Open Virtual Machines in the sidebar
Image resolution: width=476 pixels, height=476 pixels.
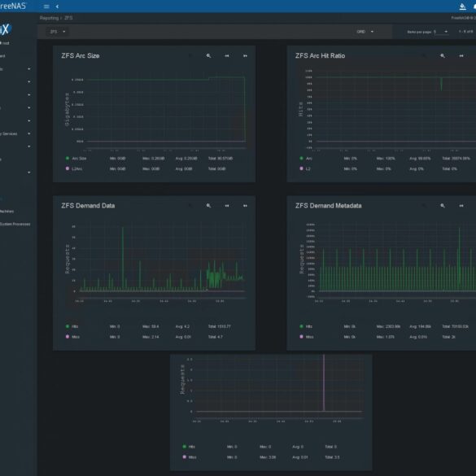coord(7,212)
